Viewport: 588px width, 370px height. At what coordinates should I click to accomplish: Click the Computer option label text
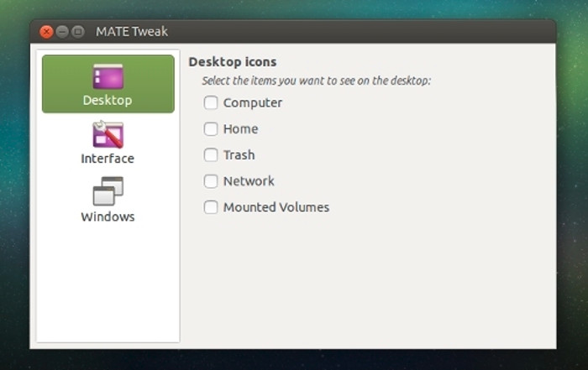pos(253,103)
